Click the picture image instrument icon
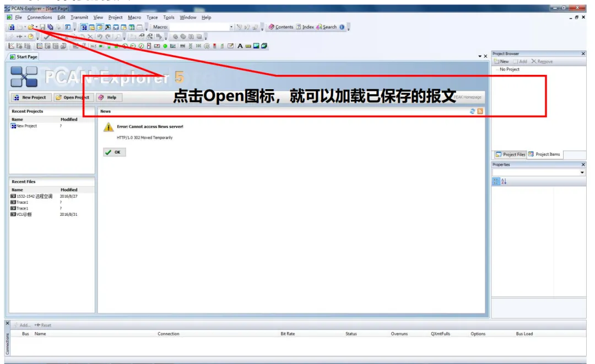This screenshot has height=364, width=595. click(256, 46)
